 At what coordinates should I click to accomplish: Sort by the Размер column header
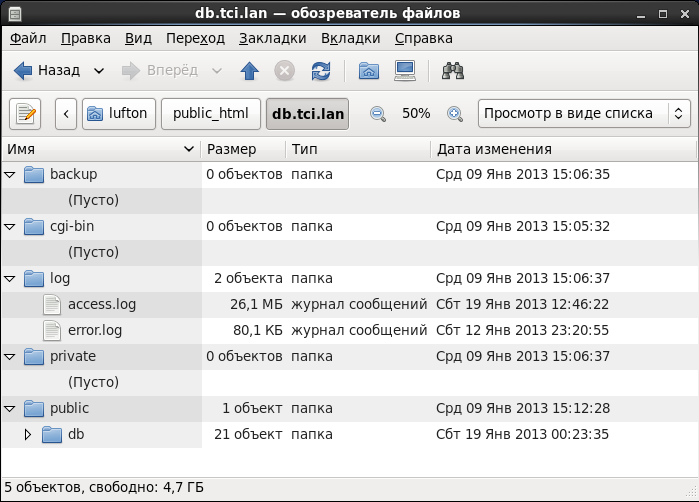click(243, 149)
